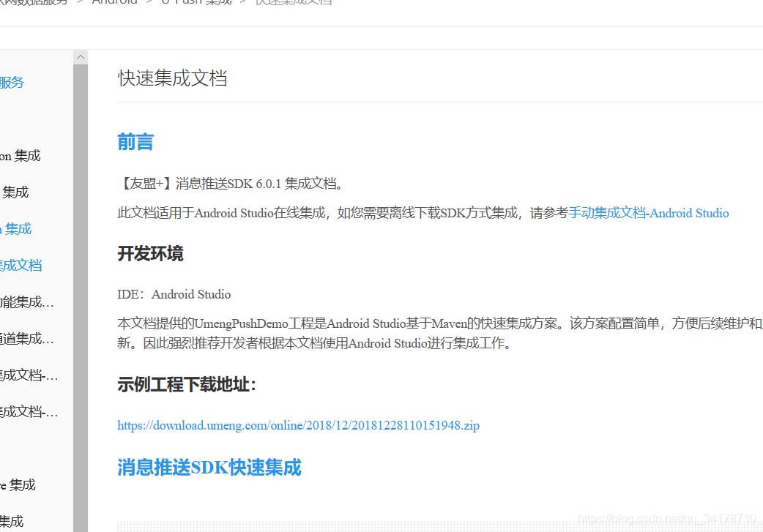Click the 前言 section heading

(x=135, y=142)
